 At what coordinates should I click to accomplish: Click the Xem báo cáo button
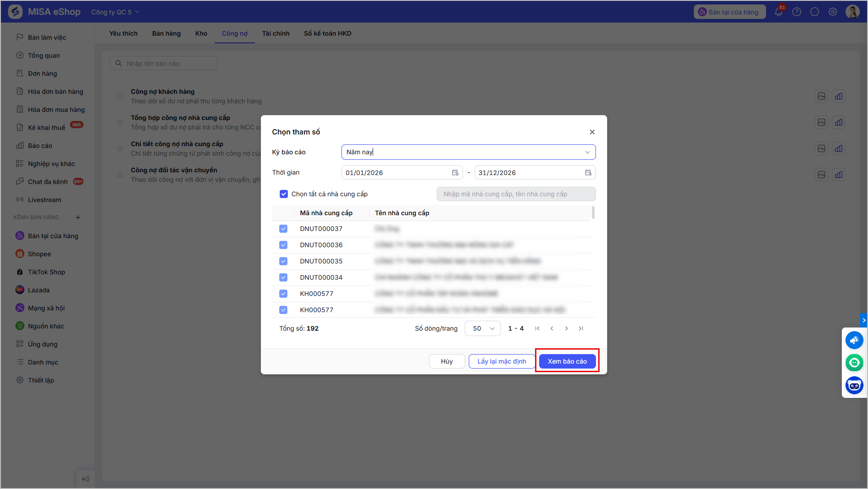click(567, 361)
